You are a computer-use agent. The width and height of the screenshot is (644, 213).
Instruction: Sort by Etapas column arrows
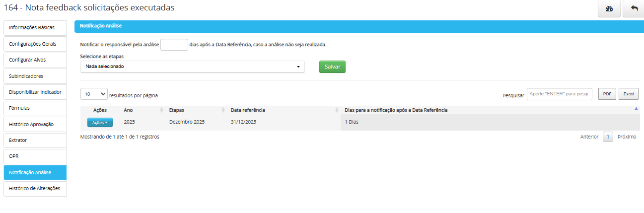tap(223, 110)
